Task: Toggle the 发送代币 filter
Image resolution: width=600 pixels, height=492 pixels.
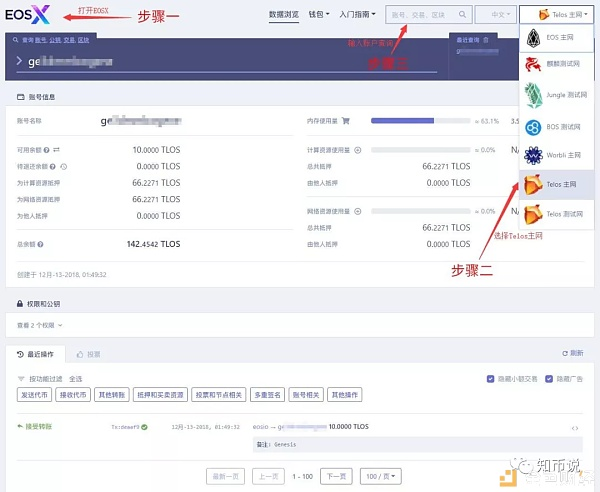Action: [34, 394]
